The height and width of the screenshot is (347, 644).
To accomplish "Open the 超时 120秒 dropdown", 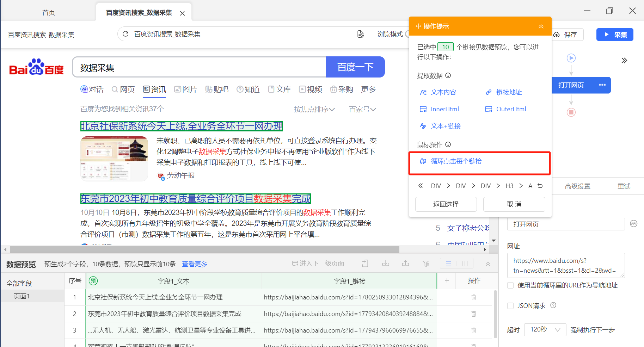I will point(545,330).
